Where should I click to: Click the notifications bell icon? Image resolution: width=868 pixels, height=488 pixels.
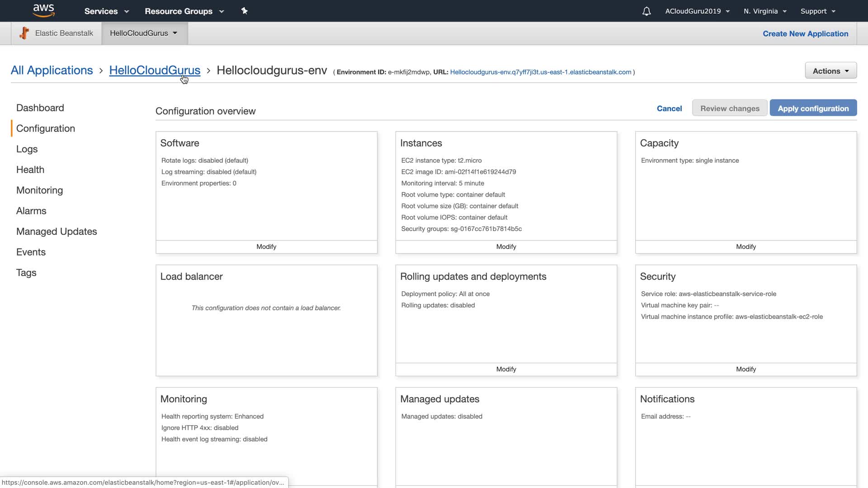pyautogui.click(x=646, y=11)
